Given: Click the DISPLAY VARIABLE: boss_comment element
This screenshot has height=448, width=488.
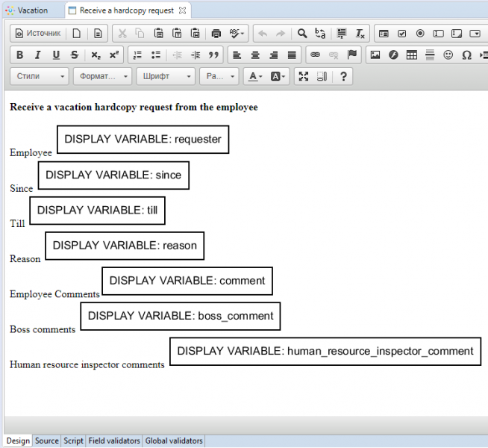Looking at the screenshot, I should [x=181, y=317].
